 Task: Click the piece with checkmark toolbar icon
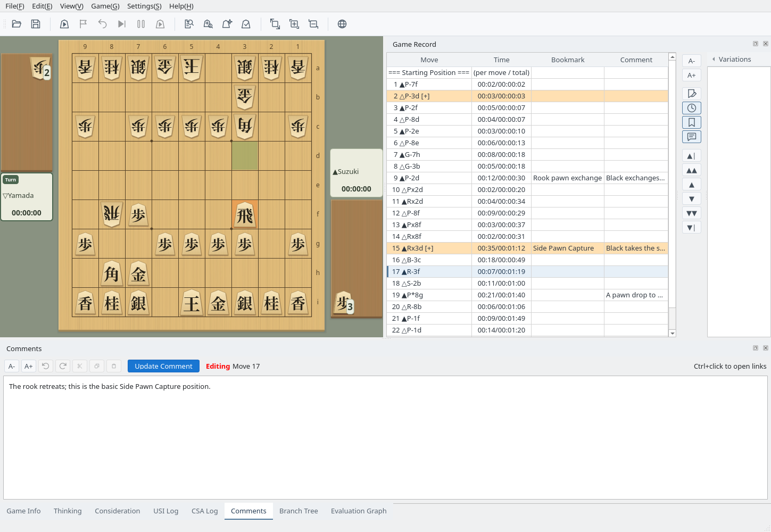click(246, 24)
